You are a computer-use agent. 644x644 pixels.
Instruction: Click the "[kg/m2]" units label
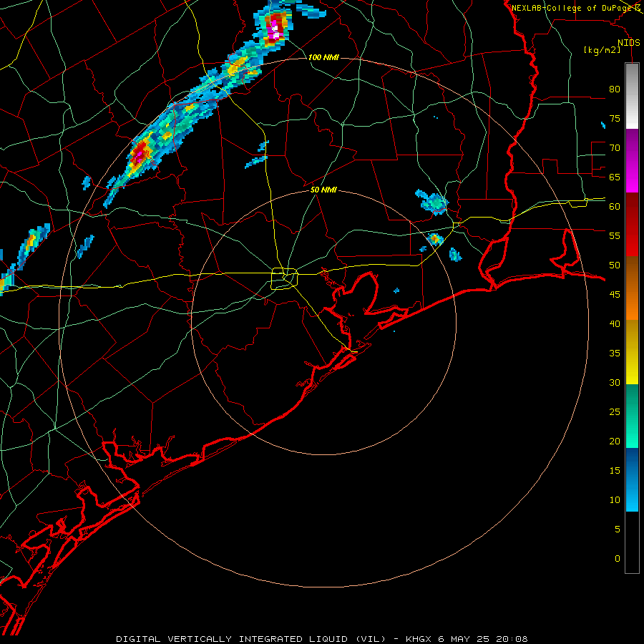tap(602, 50)
